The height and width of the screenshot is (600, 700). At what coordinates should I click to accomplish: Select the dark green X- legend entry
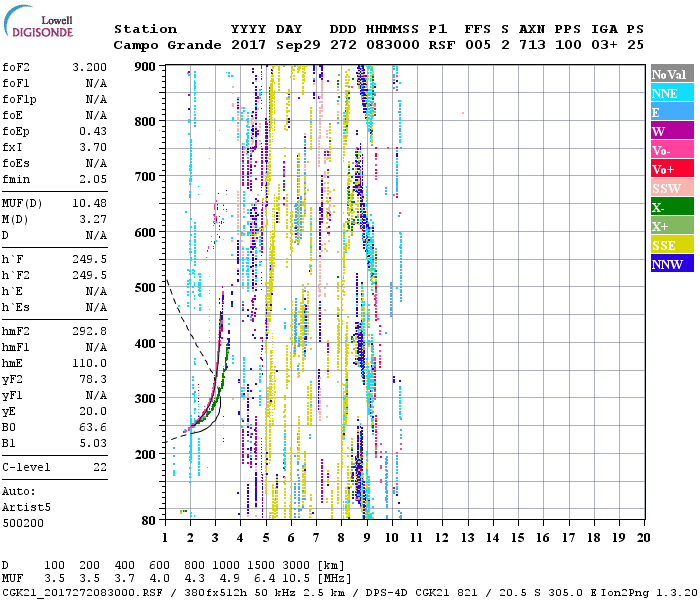671,207
